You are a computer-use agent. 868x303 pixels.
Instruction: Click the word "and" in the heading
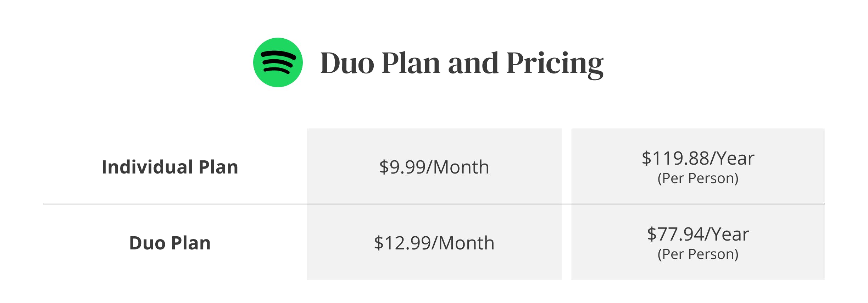(x=473, y=63)
